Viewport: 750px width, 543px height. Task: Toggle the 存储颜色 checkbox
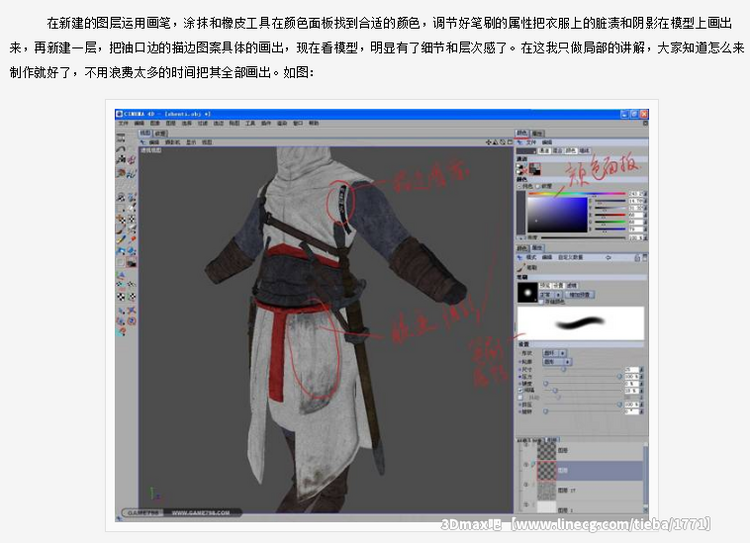(x=541, y=302)
